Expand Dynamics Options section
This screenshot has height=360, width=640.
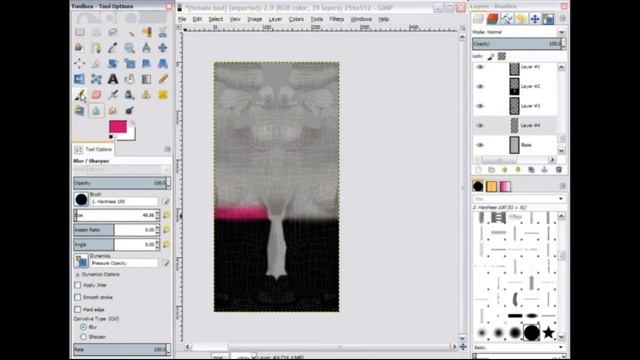coord(78,275)
